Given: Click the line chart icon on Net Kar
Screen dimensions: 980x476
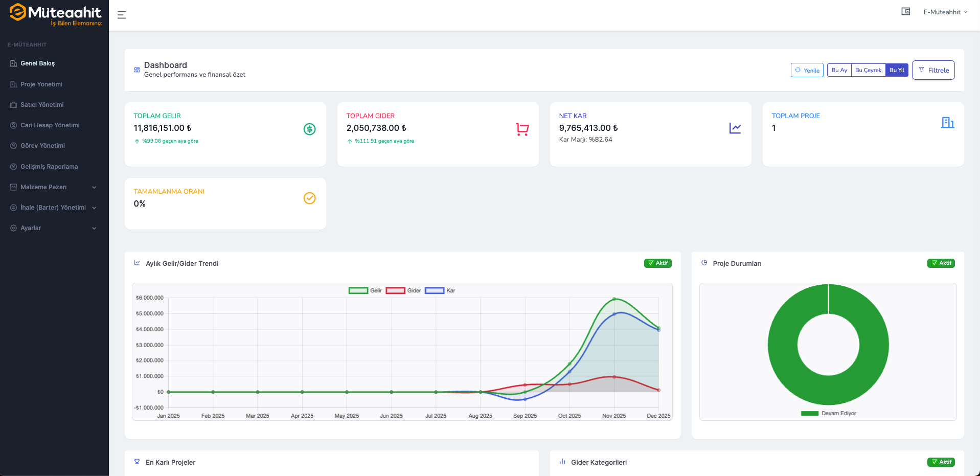Looking at the screenshot, I should pos(735,128).
